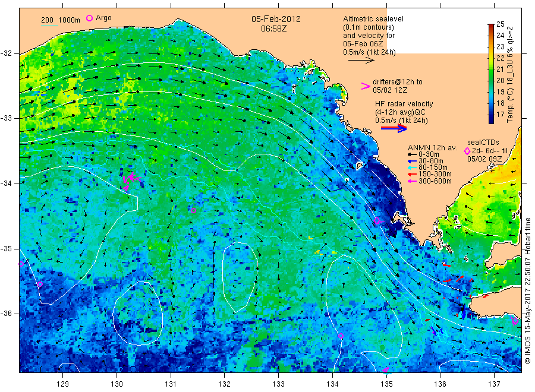
Task: Click the magenta sealCTDs diamond legend symbol
Action: tap(467, 151)
